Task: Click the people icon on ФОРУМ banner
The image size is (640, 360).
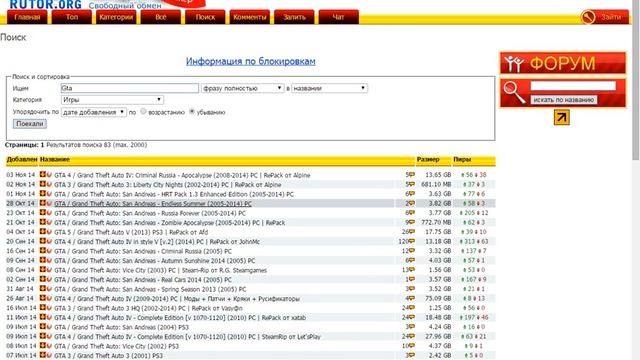Action: pos(514,64)
